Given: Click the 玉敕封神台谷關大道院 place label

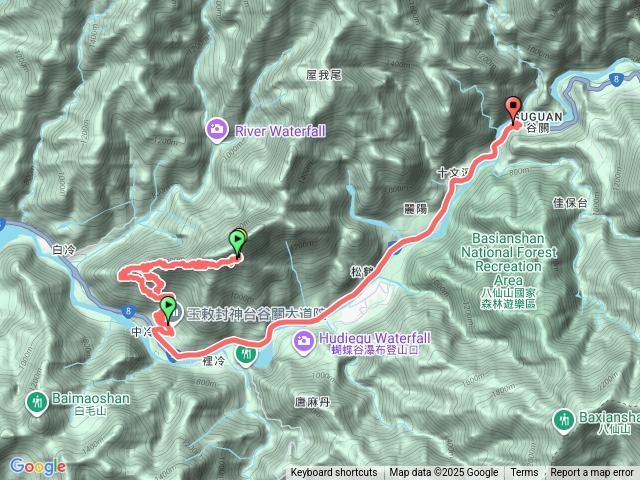Looking at the screenshot, I should [x=257, y=314].
